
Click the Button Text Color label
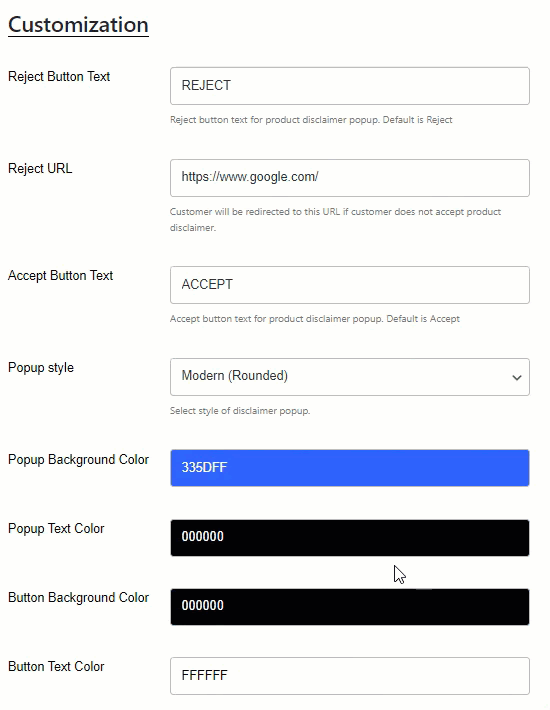click(x=56, y=667)
